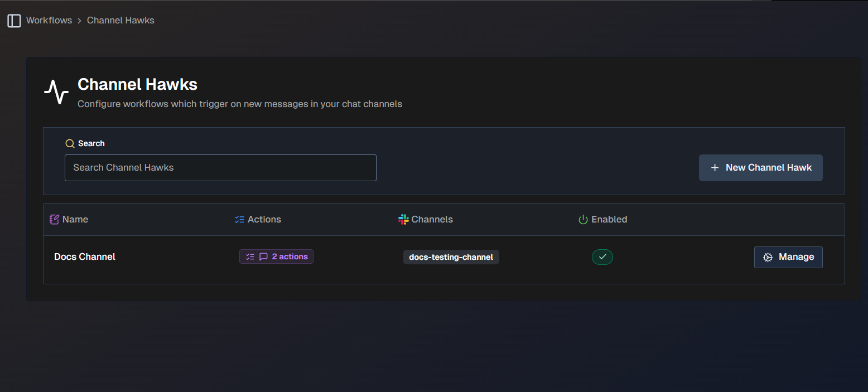
Task: Navigate to Workflows via the breadcrumb
Action: (x=49, y=20)
